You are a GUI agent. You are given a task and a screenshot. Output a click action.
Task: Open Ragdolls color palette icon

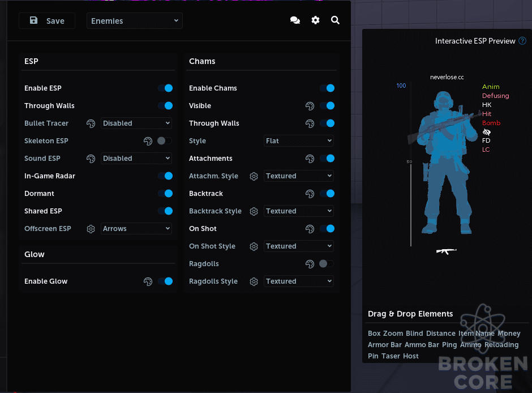(310, 264)
